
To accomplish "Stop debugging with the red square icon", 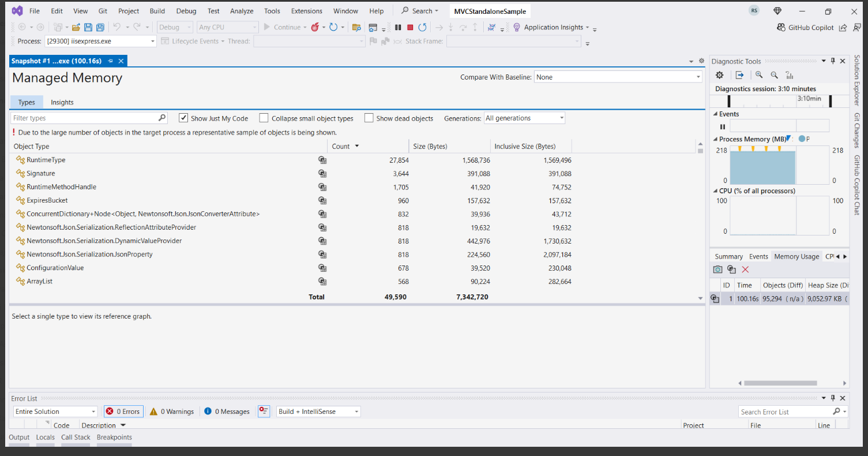I will point(411,27).
